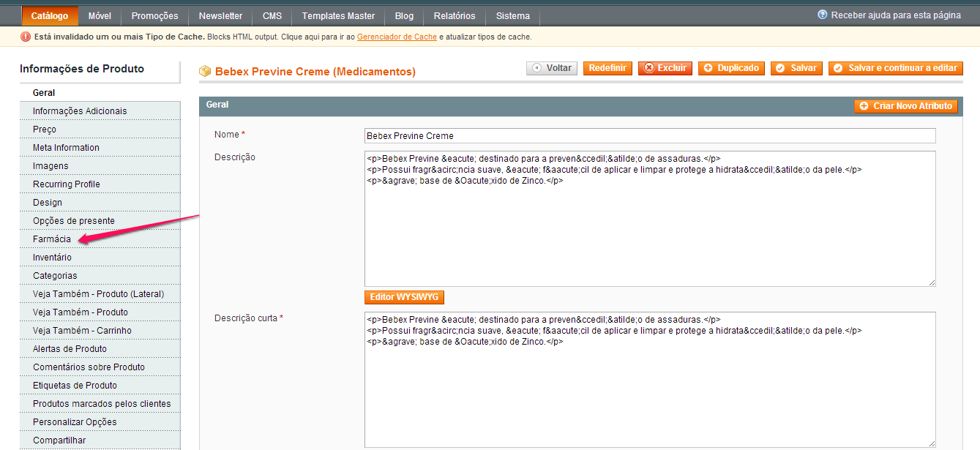Open the Relatórios menu
The width and height of the screenshot is (980, 450).
coord(455,15)
